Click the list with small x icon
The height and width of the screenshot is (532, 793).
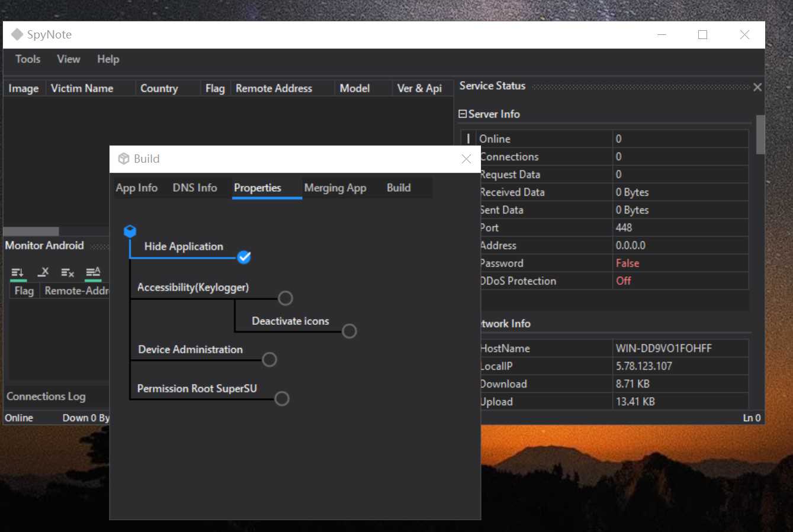(x=68, y=272)
